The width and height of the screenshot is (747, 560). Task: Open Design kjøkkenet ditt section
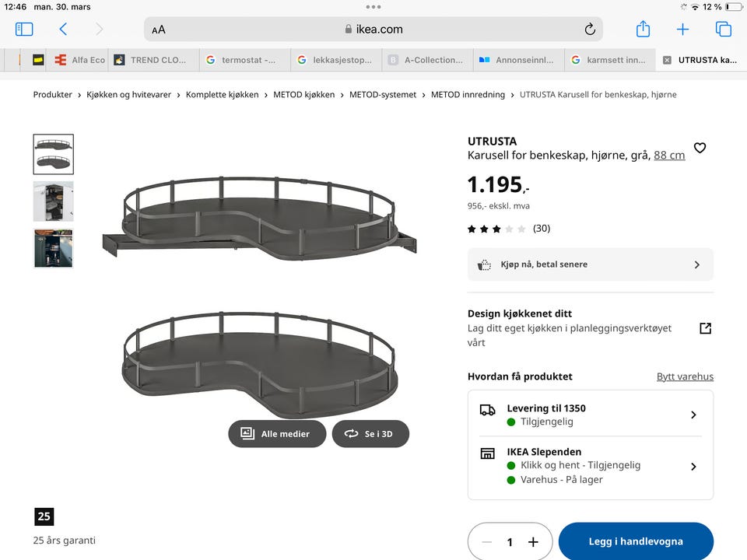591,328
